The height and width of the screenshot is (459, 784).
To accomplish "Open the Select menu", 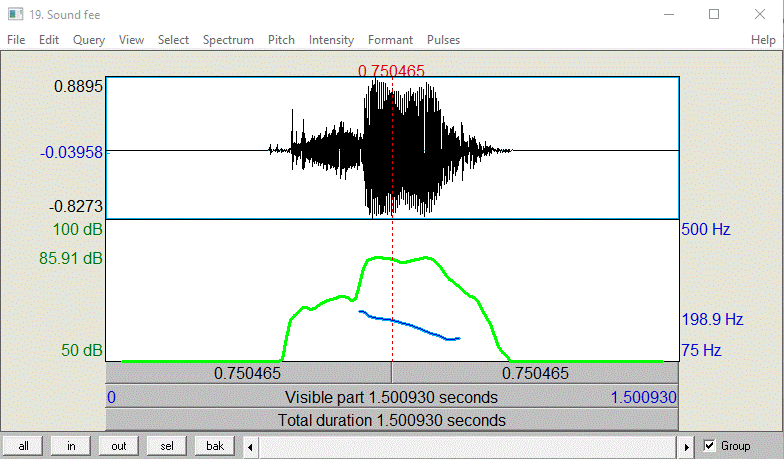I will (174, 40).
